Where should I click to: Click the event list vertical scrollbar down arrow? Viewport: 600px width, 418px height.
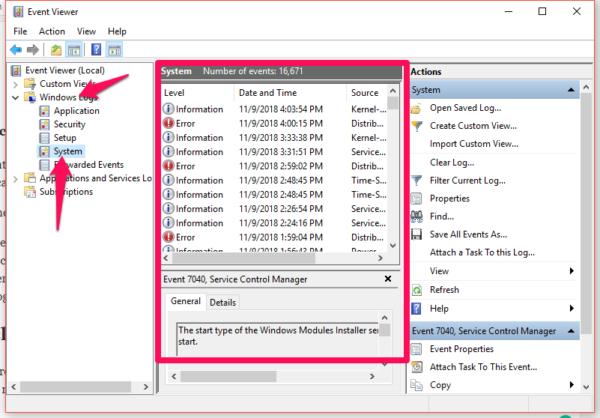click(x=392, y=246)
